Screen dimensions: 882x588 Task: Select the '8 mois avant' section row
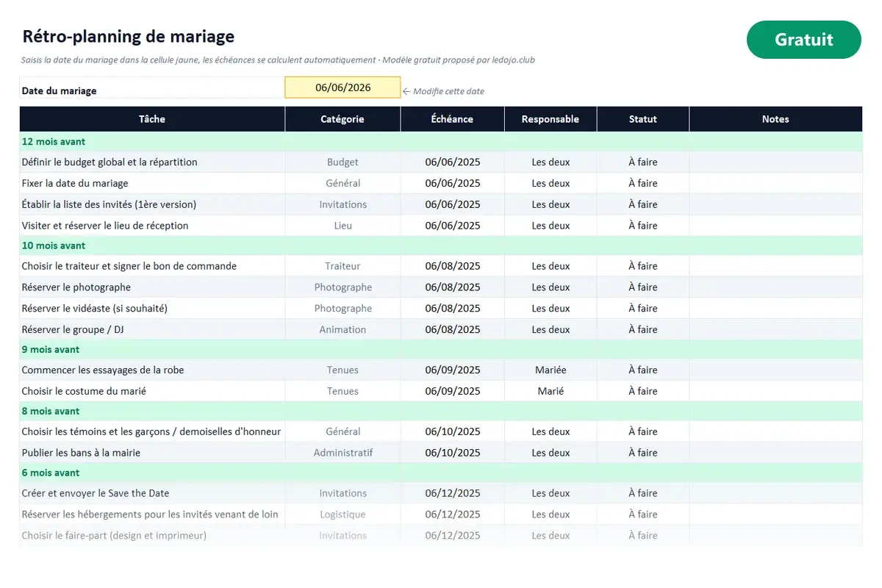tap(441, 411)
